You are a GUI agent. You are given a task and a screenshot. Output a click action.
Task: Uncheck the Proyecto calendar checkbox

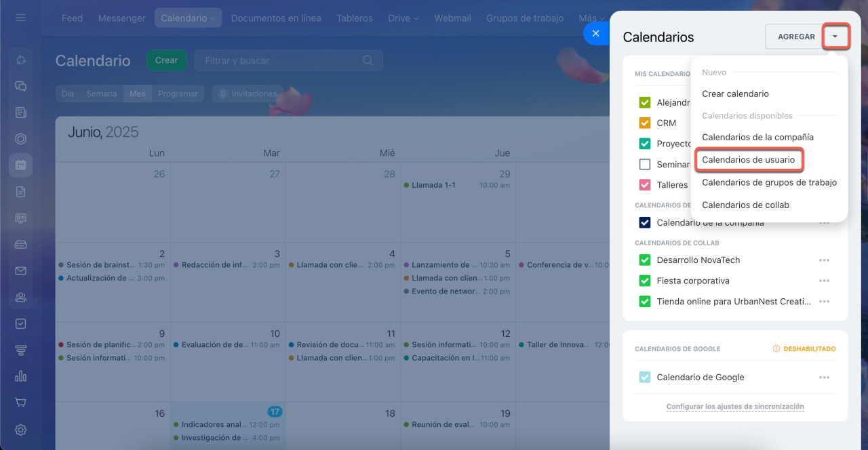tap(645, 144)
